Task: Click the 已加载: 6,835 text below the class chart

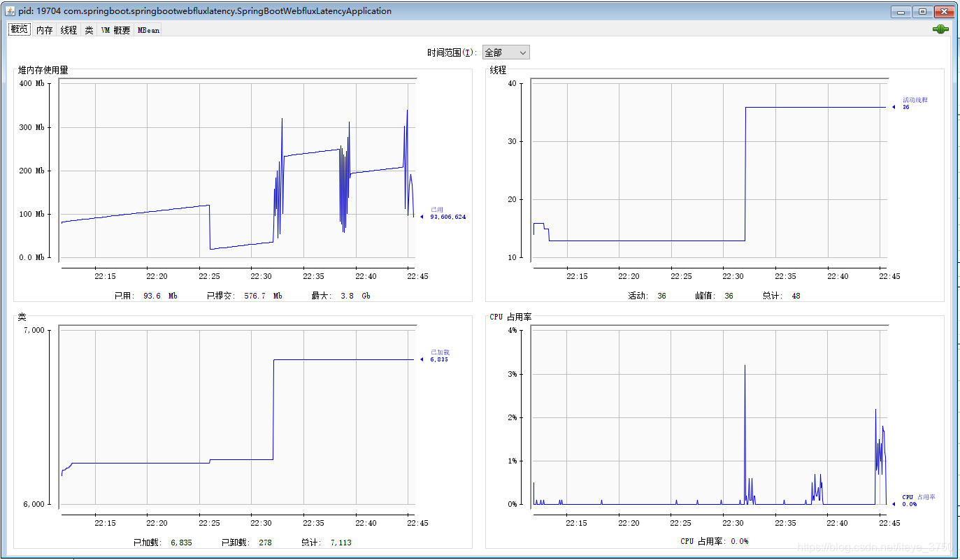Action: pos(162,543)
